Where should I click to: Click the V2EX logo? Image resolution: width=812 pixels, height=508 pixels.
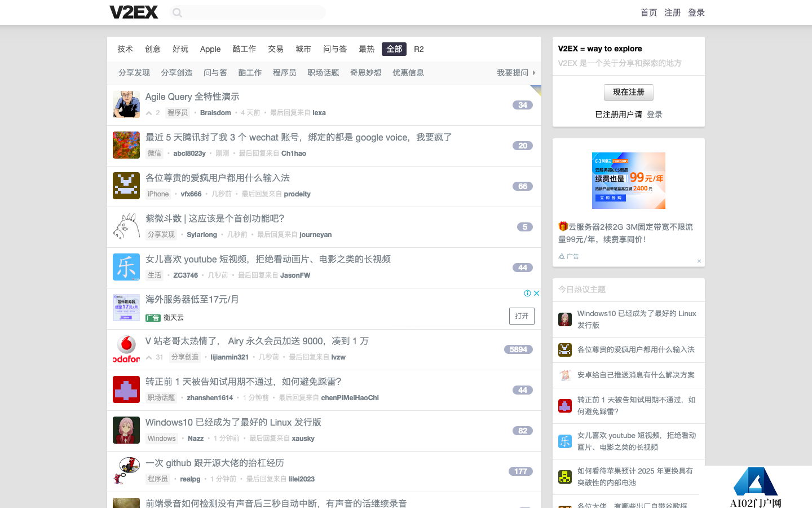(x=134, y=12)
